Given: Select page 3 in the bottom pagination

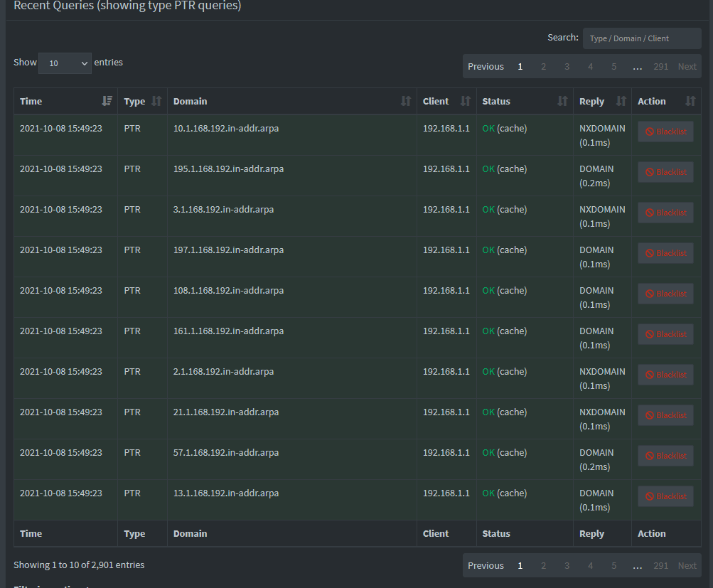Looking at the screenshot, I should coord(567,565).
